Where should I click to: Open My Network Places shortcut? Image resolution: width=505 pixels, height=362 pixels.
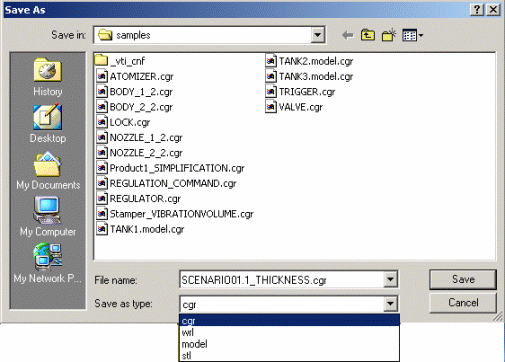click(x=47, y=263)
